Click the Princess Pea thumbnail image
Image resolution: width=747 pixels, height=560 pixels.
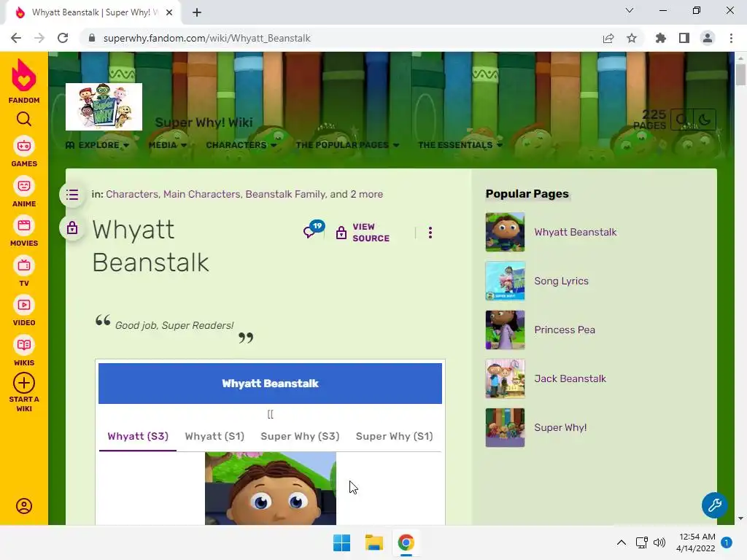coord(505,330)
